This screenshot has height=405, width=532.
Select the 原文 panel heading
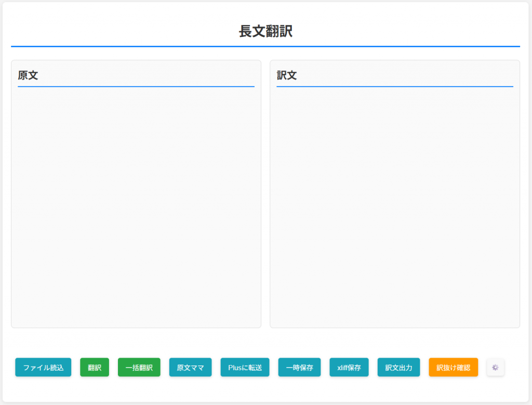click(28, 75)
